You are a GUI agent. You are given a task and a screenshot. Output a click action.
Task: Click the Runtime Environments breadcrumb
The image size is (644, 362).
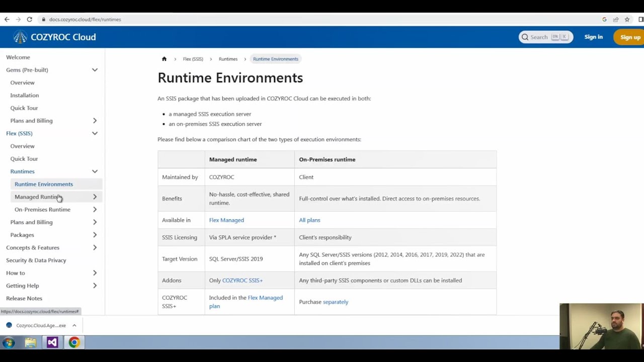[276, 59]
